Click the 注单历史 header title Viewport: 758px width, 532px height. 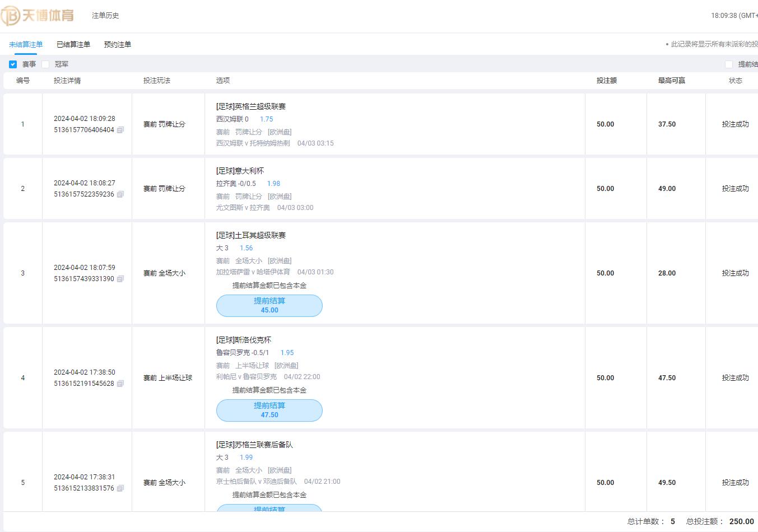105,16
